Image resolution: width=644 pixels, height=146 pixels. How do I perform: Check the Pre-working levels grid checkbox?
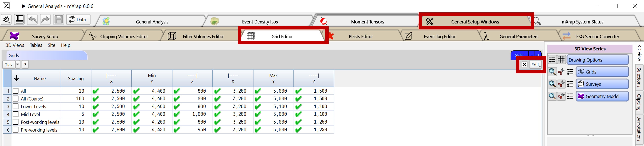16,130
